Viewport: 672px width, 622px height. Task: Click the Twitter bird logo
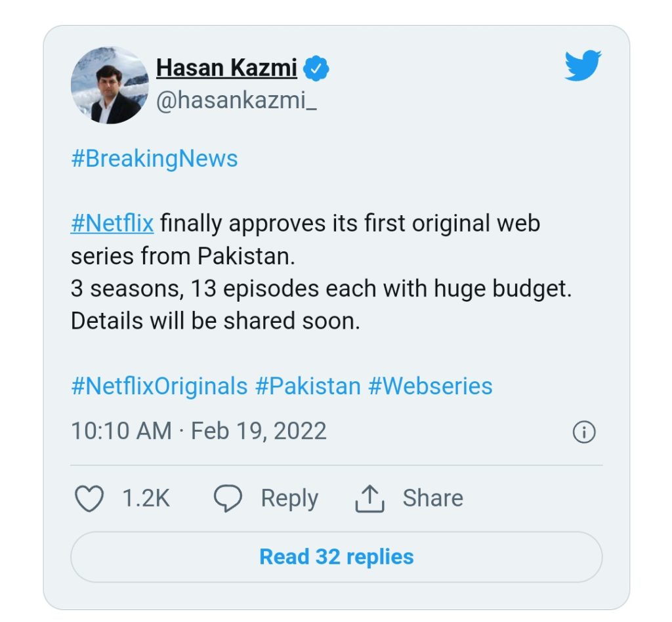(x=583, y=66)
